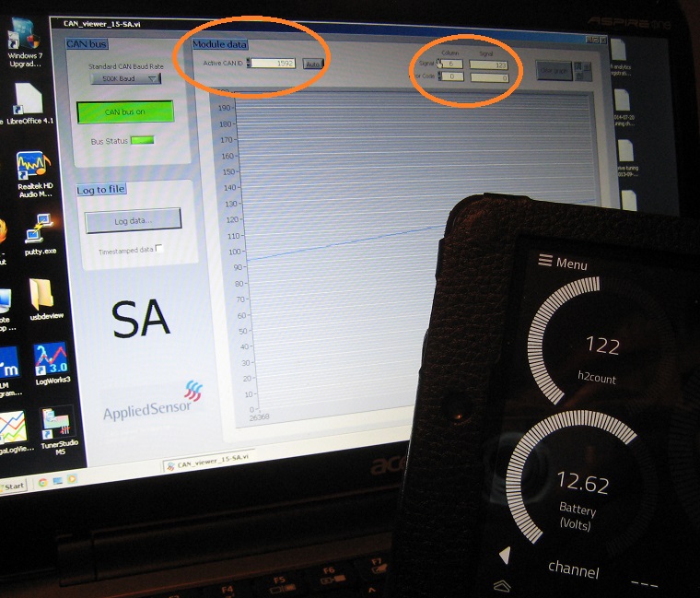Viewport: 700px width, 598px height.
Task: Open the Windows 7 Upgrade desktop icon
Action: (23, 42)
